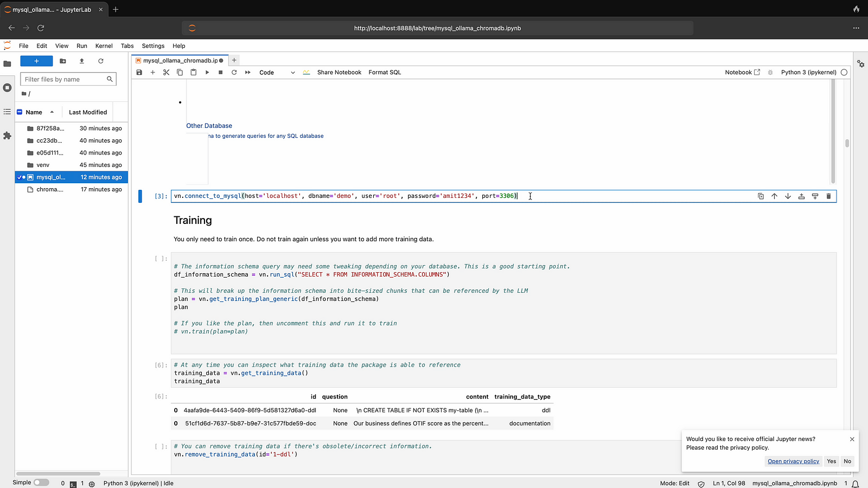The image size is (868, 488).
Task: Open the Extension Manager puzzle icon in sidebar
Action: (x=7, y=136)
